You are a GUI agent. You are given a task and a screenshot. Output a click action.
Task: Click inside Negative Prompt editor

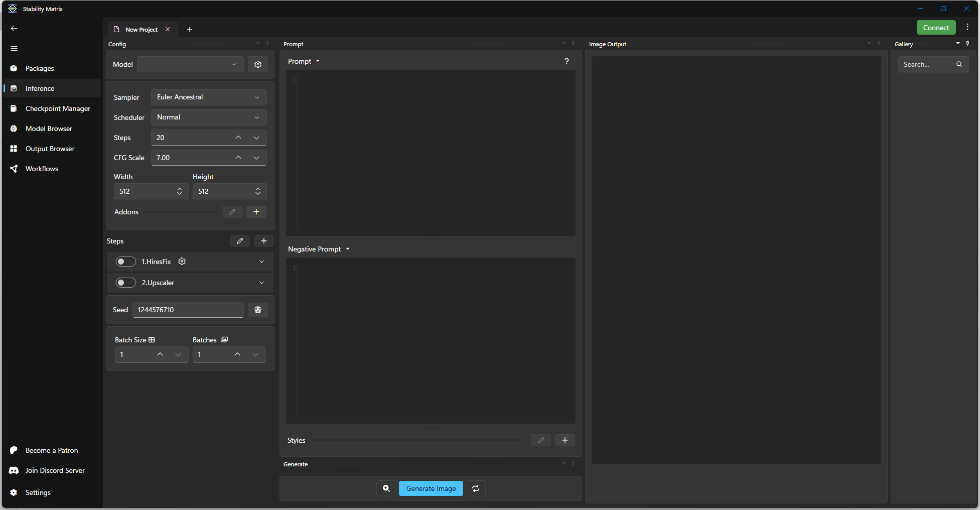(431, 340)
